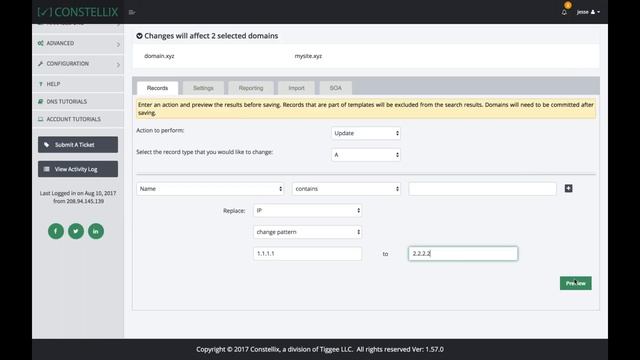Visit the Twitter social icon

pos(76,231)
